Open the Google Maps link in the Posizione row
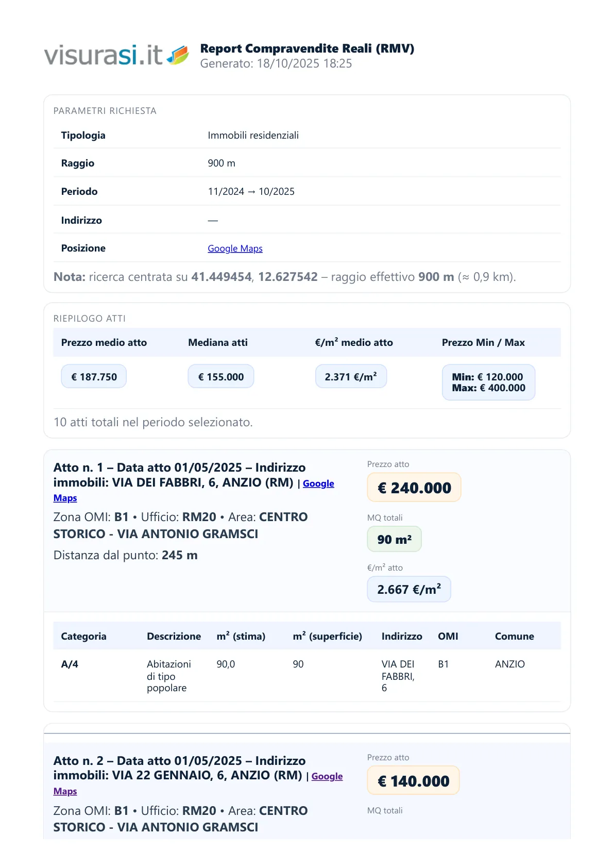The image size is (613, 868). pyautogui.click(x=235, y=248)
